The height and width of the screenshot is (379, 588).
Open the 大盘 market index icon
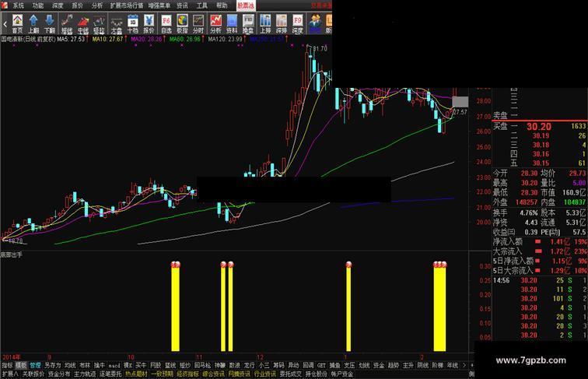pyautogui.click(x=117, y=23)
